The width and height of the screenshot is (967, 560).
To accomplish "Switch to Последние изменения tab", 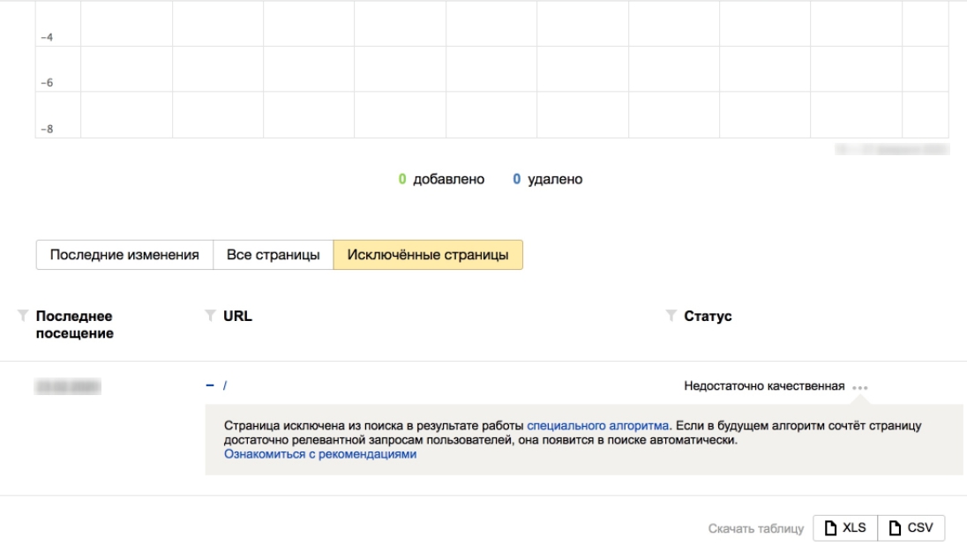I will pyautogui.click(x=124, y=255).
